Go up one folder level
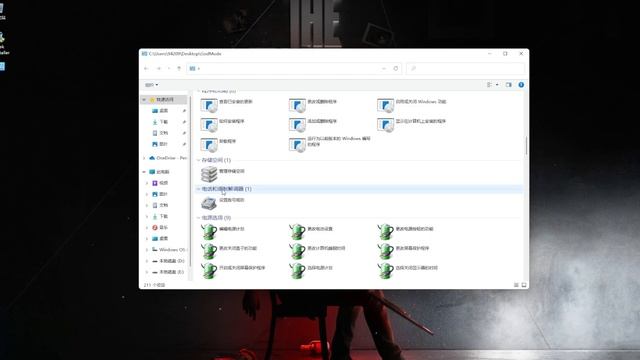 pos(179,69)
